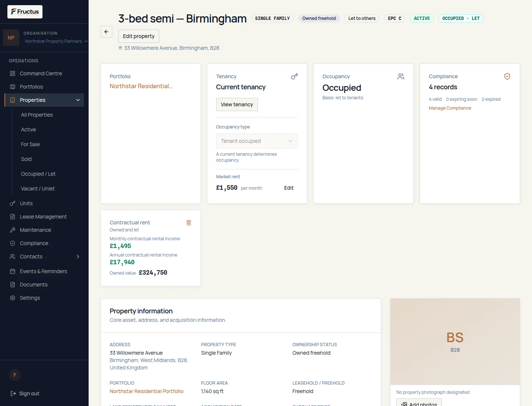Open Vacant / Unlet properties list

[38, 189]
